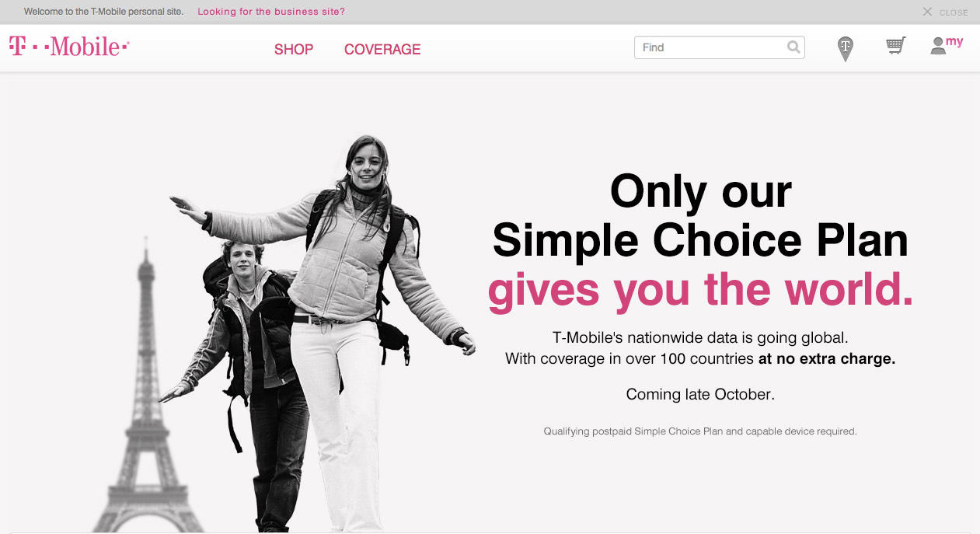
Task: Open the shopping cart icon
Action: pyautogui.click(x=896, y=47)
